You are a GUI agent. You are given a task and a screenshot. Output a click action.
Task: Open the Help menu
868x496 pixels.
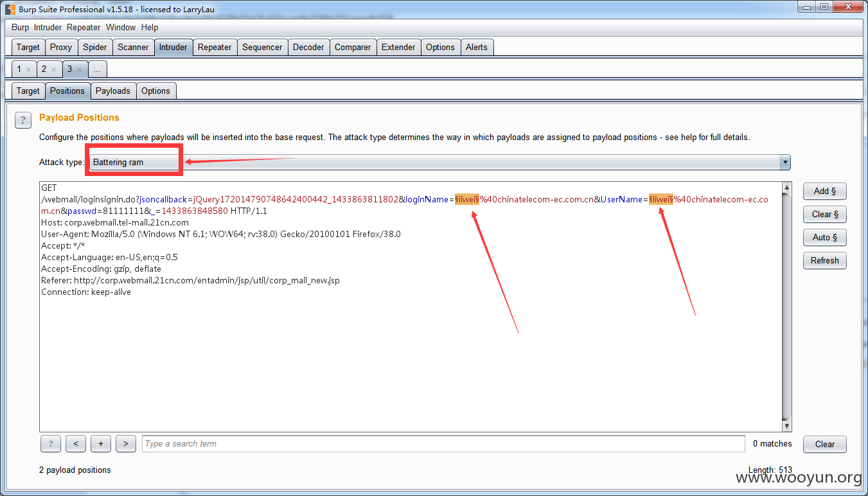[150, 28]
